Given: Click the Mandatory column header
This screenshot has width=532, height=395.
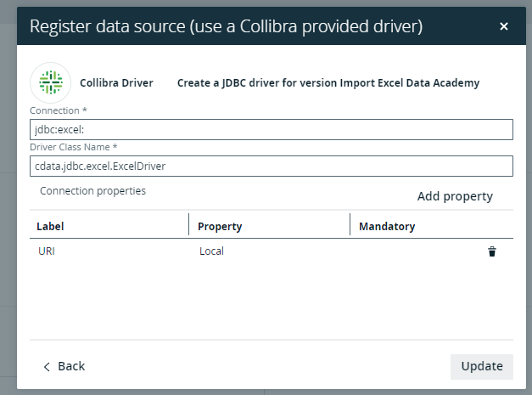Looking at the screenshot, I should pyautogui.click(x=387, y=227).
